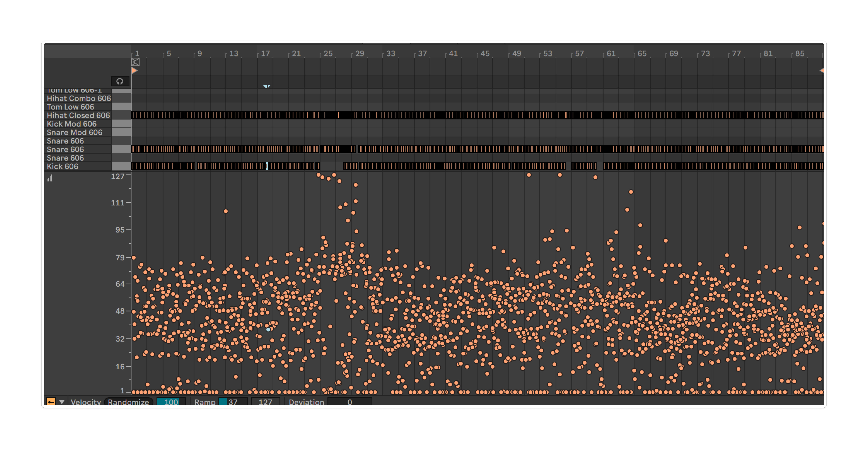Click the 64 velocity scale label
The width and height of the screenshot is (868, 450).
[x=120, y=284]
